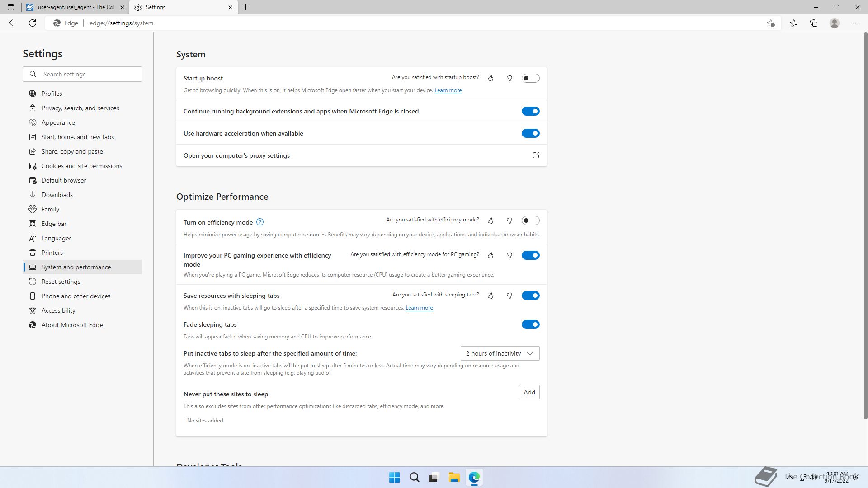Open the profile avatar menu
868x488 pixels.
tap(835, 23)
